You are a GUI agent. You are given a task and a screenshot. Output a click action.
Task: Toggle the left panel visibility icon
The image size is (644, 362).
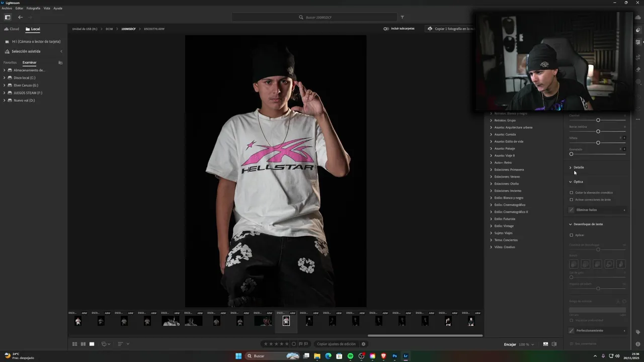pyautogui.click(x=8, y=17)
